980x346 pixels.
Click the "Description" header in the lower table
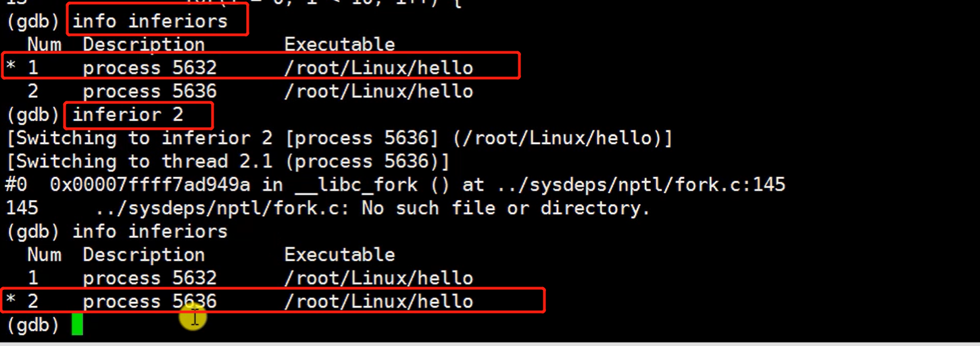click(x=143, y=255)
